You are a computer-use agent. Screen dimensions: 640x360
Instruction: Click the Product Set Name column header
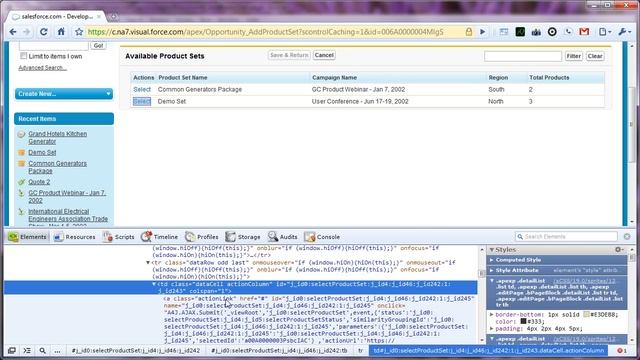(x=182, y=78)
